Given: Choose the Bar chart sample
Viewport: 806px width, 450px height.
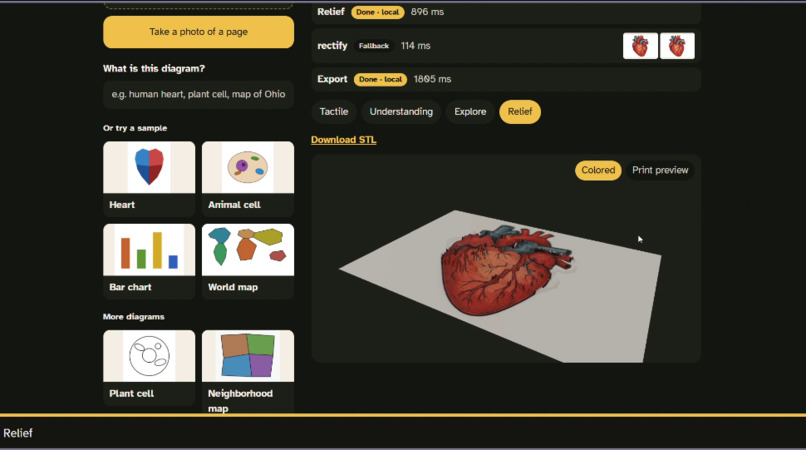Looking at the screenshot, I should click(x=149, y=261).
